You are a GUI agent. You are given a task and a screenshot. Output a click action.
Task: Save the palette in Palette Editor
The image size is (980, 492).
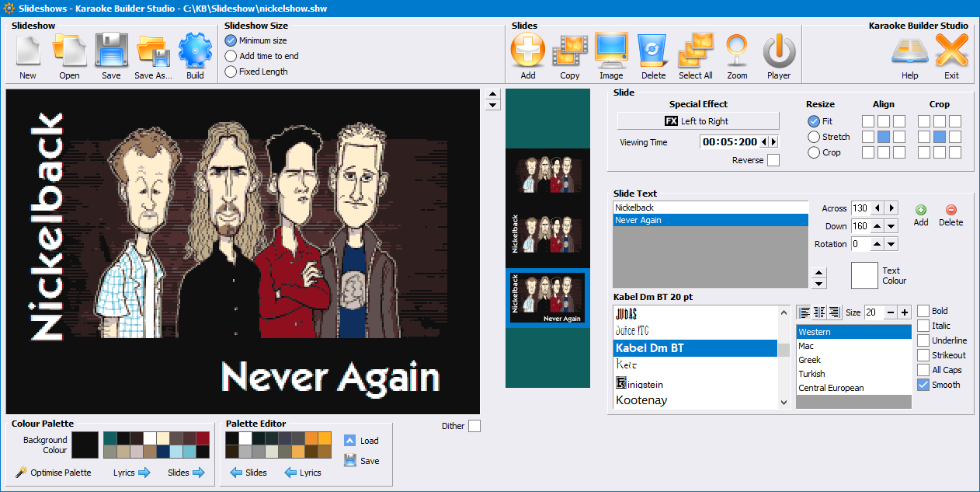pos(361,461)
